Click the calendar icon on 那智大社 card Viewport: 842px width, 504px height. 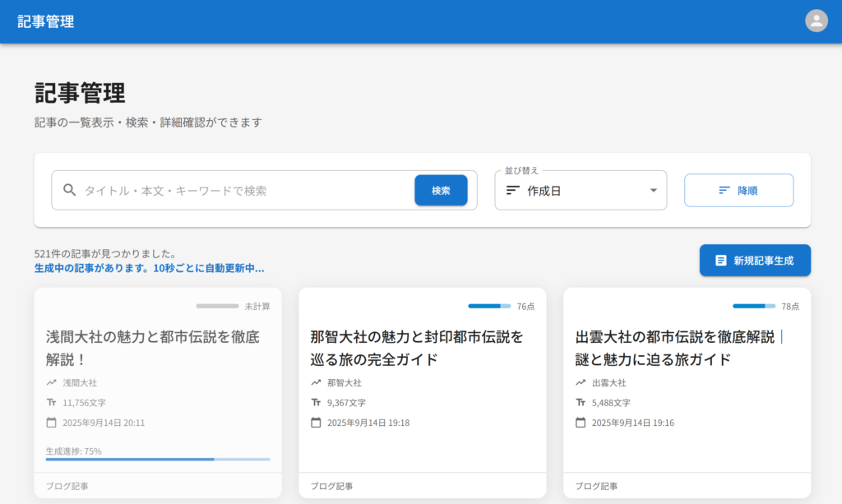[316, 423]
